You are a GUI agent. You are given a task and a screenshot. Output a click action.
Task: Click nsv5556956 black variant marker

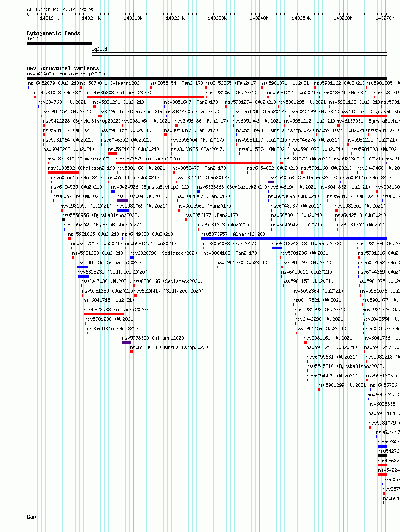[x=63, y=220]
